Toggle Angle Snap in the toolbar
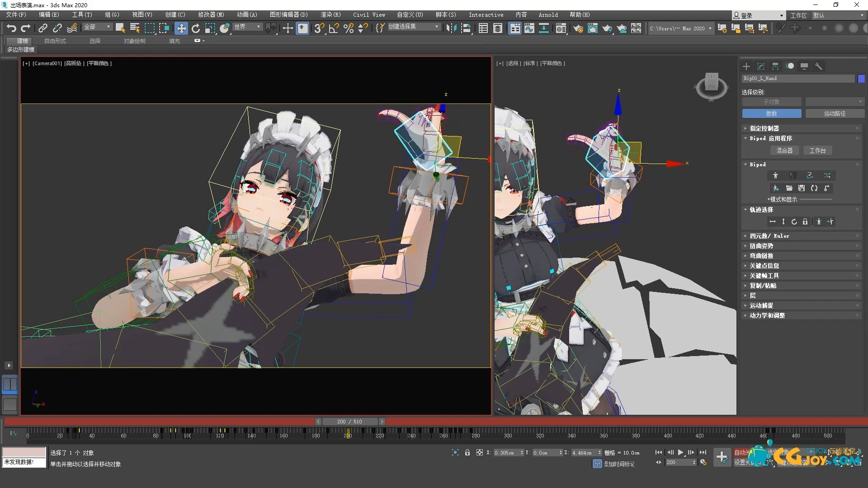Image resolution: width=868 pixels, height=488 pixels. [x=334, y=28]
